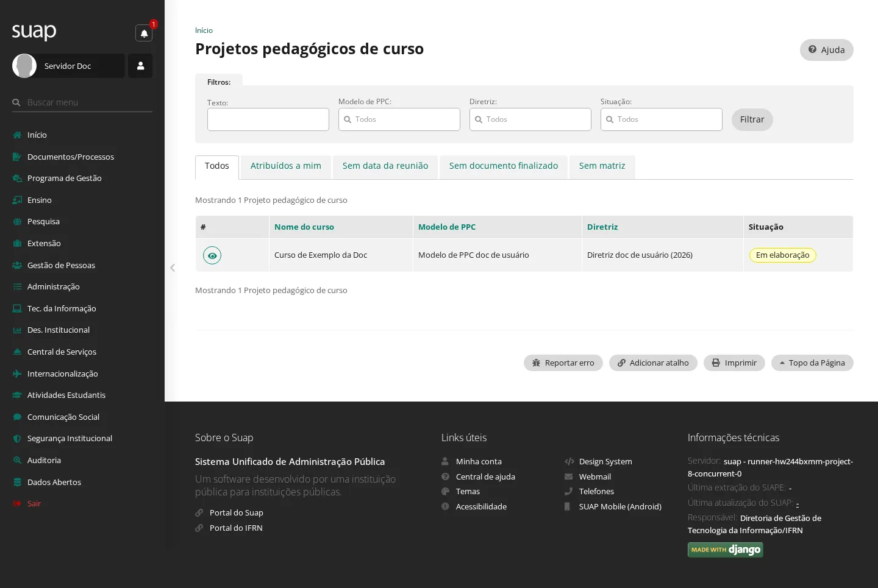Sort by Modelo de PPC column
878x588 pixels.
click(447, 227)
